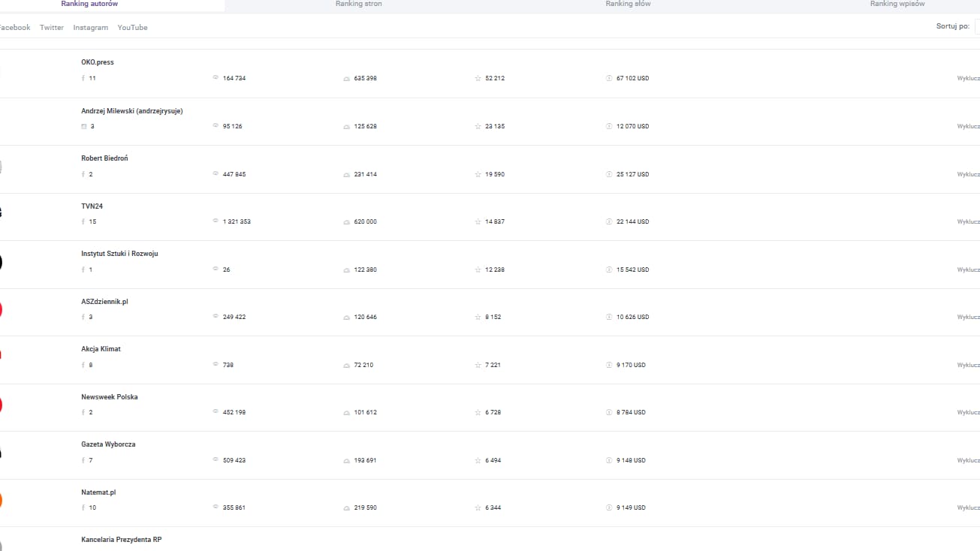This screenshot has width=980, height=551.
Task: Open the Newsweek Polska author entry
Action: pos(110,397)
